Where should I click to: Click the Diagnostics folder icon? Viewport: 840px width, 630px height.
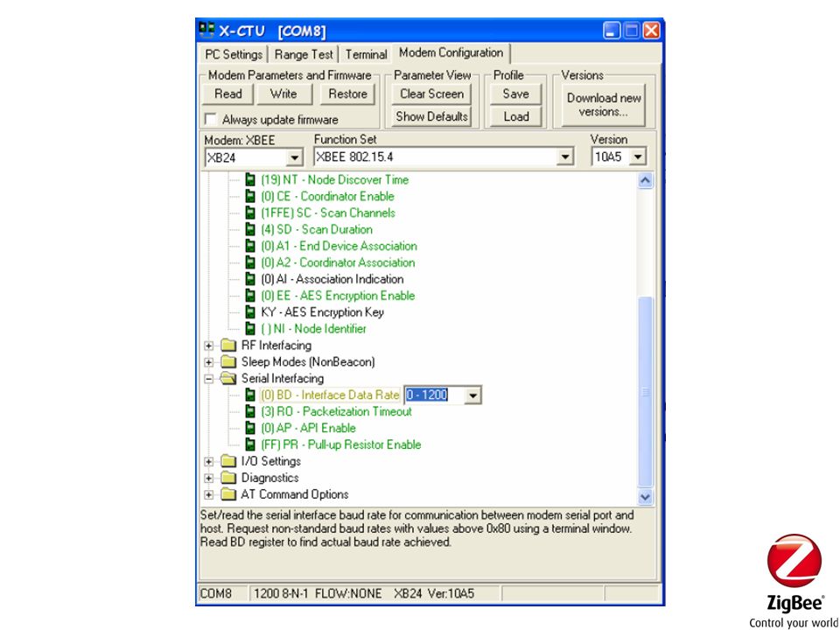click(x=228, y=479)
